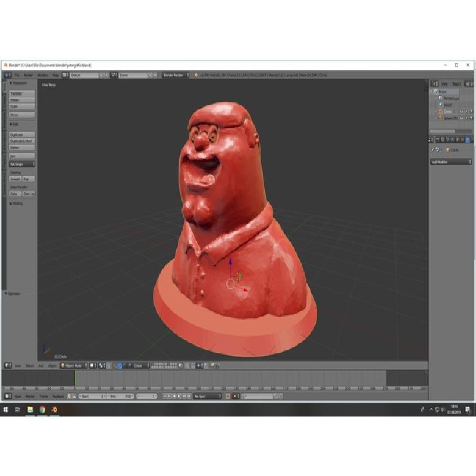476x476 pixels.
Task: Open the Timeline Marker menu
Action: 30,396
